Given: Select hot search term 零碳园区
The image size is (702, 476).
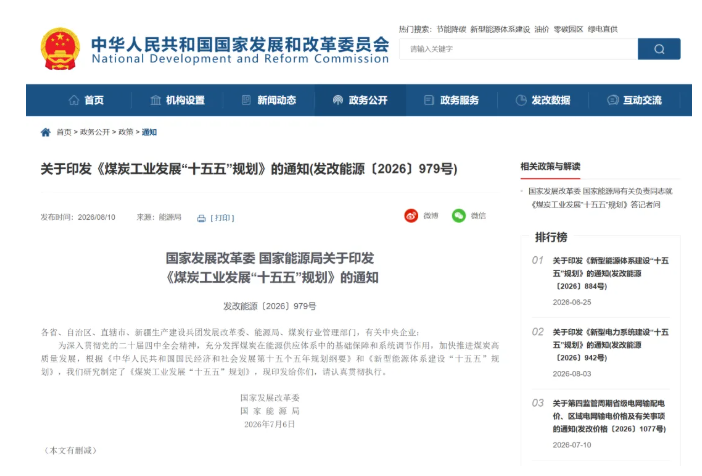Looking at the screenshot, I should coord(568,29).
